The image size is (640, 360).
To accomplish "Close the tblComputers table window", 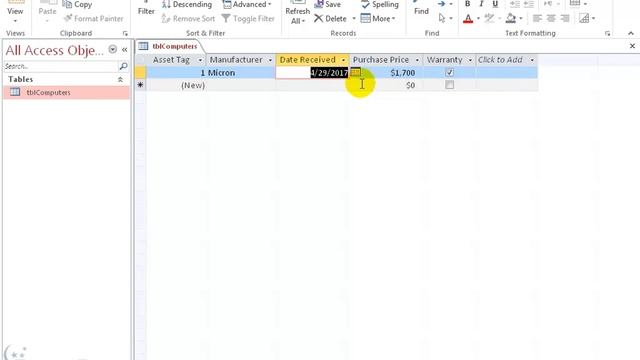I will click(x=632, y=46).
